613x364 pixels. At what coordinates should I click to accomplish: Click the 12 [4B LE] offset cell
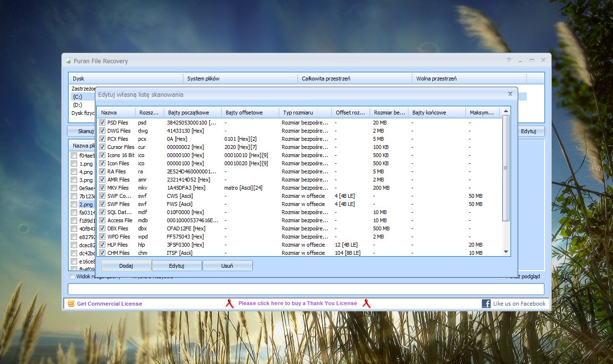[x=346, y=245]
